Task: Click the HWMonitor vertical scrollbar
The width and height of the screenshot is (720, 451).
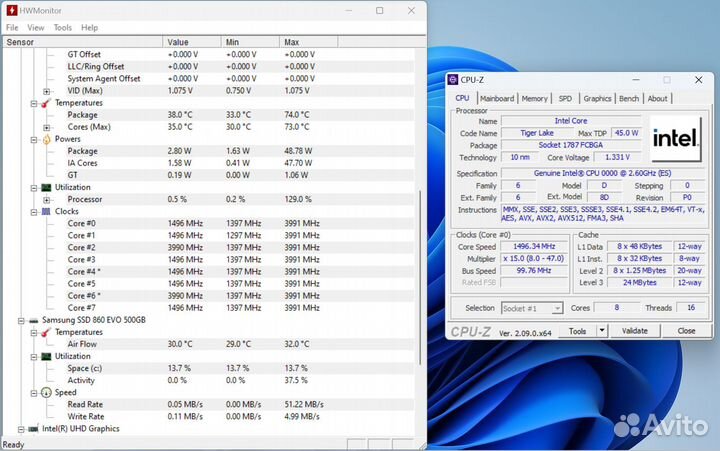Action: pos(420,277)
